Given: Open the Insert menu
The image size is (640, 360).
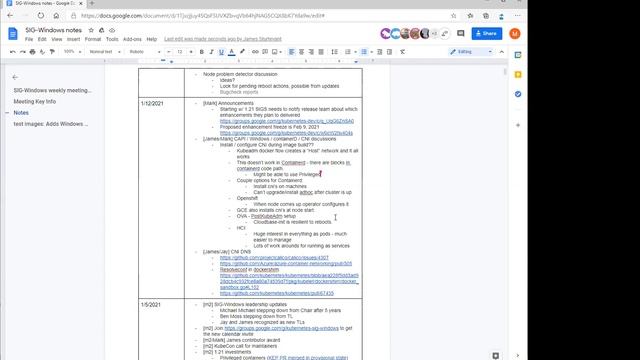Looking at the screenshot, I should (x=73, y=39).
